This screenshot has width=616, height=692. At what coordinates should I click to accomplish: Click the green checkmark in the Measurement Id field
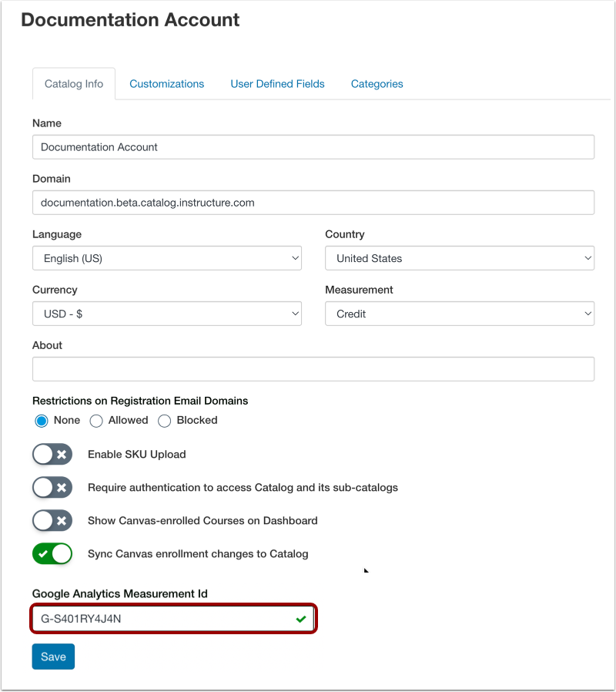(301, 620)
